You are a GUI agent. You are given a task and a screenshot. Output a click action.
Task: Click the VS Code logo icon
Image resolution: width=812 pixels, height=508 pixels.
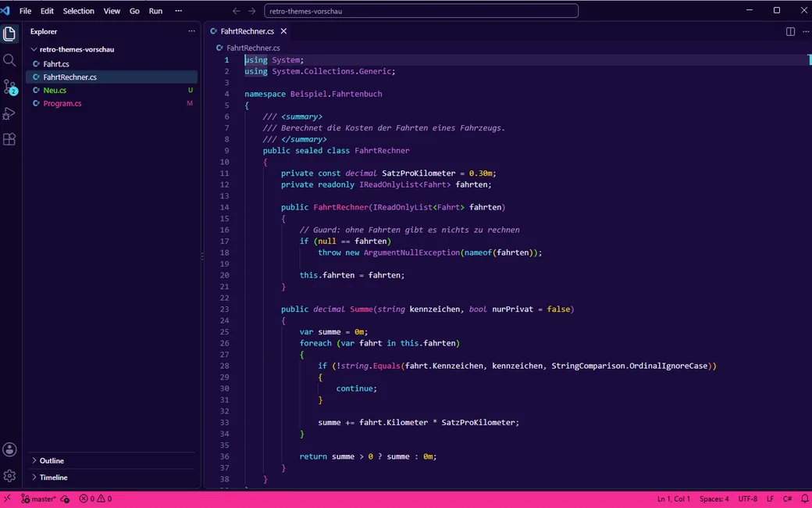5,10
